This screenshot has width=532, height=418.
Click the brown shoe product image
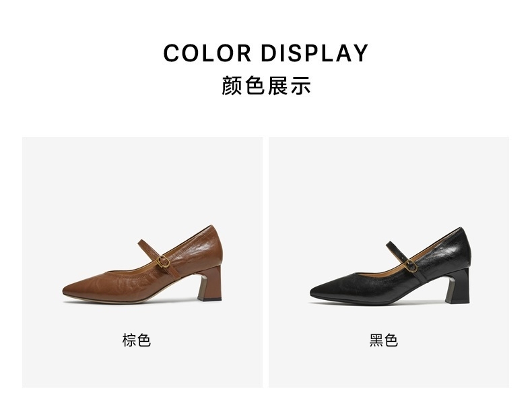coord(143,264)
